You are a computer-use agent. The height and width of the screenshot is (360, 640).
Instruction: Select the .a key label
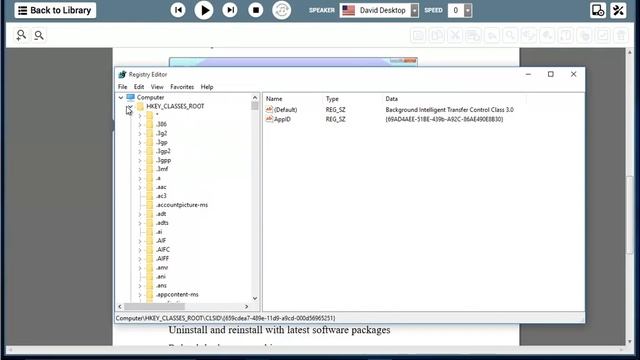(158, 178)
